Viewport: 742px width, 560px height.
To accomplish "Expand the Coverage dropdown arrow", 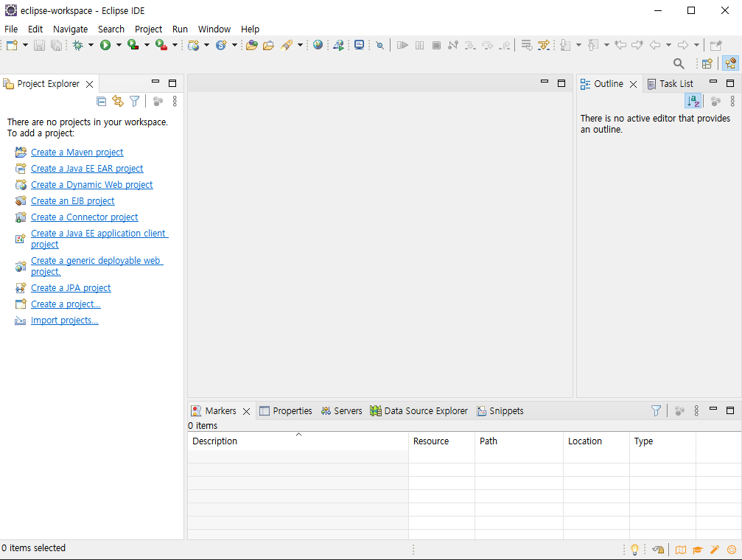I will [147, 45].
